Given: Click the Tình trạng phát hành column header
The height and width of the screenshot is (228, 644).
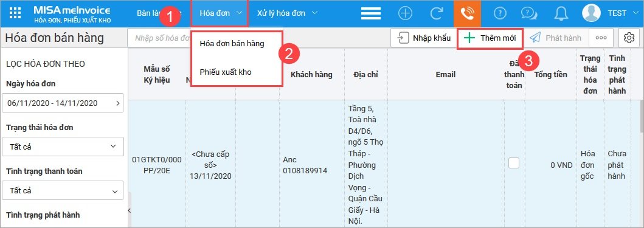Looking at the screenshot, I should tap(617, 74).
